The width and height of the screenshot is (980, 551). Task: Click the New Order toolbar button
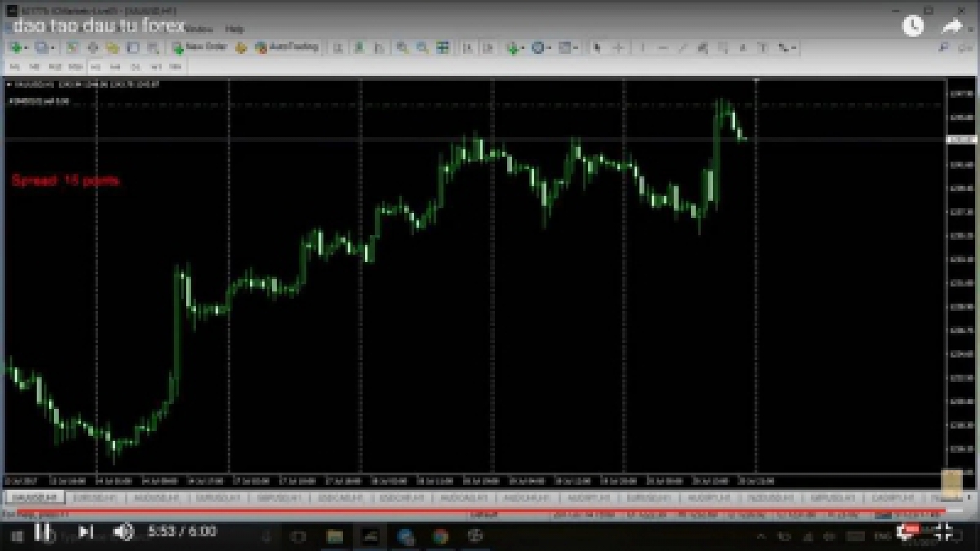[x=199, y=47]
